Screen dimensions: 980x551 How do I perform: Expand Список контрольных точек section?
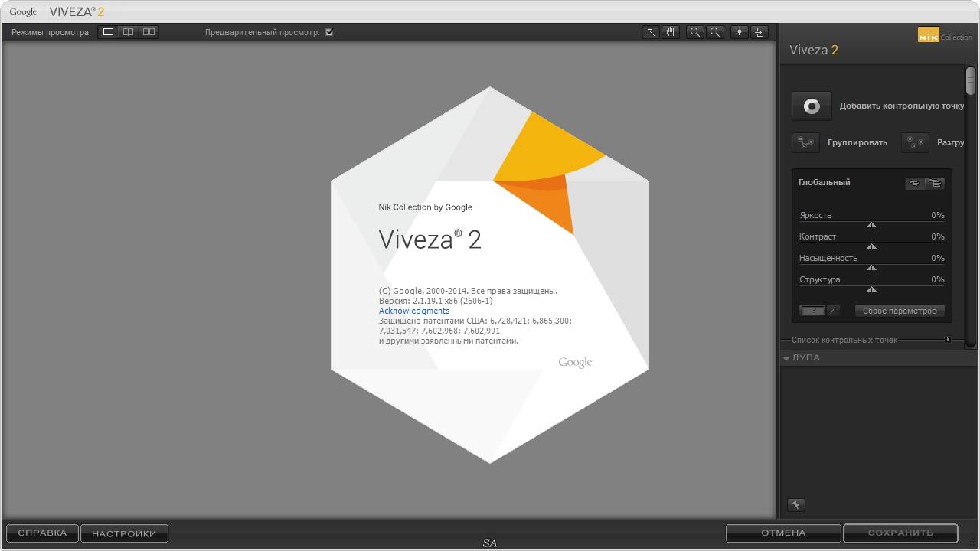pos(948,340)
